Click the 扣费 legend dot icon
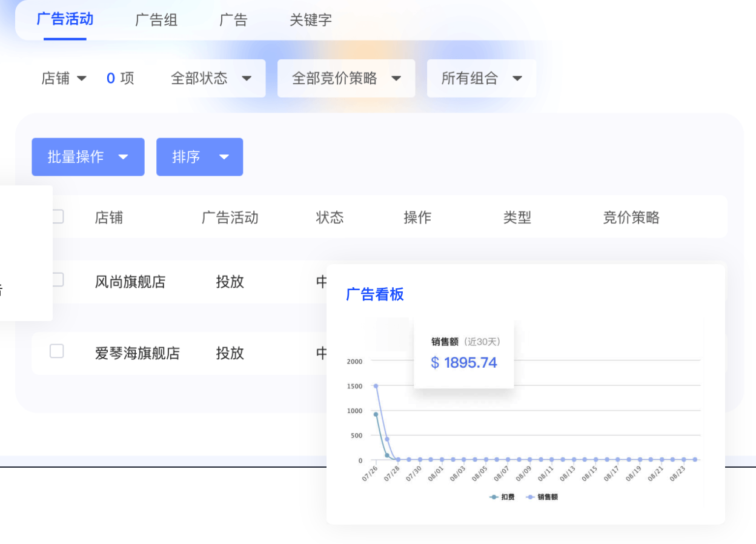The image size is (756, 544). pyautogui.click(x=494, y=496)
